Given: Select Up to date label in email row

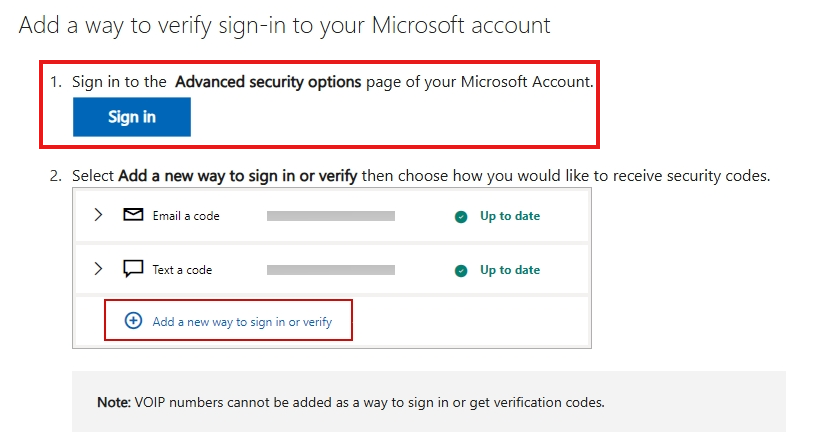Looking at the screenshot, I should [510, 216].
